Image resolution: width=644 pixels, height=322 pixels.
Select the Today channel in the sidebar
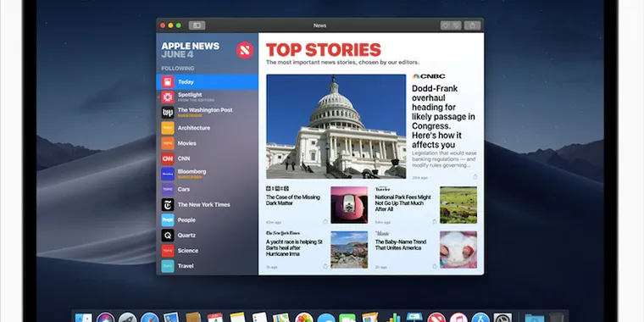pos(207,81)
